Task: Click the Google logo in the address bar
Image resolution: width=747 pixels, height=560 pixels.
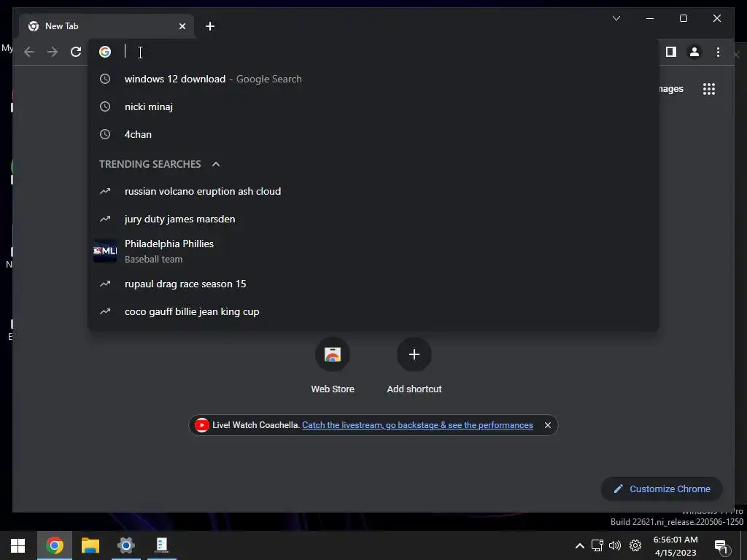Action: (105, 52)
